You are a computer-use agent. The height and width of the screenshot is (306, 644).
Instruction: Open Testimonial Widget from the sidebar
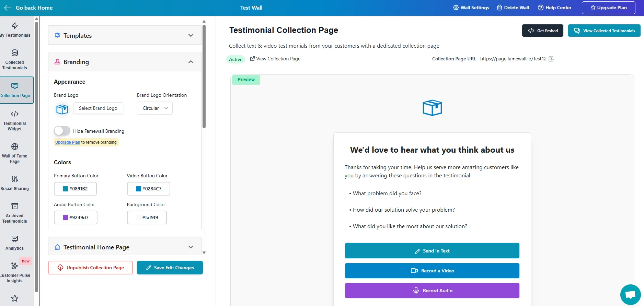(15, 121)
